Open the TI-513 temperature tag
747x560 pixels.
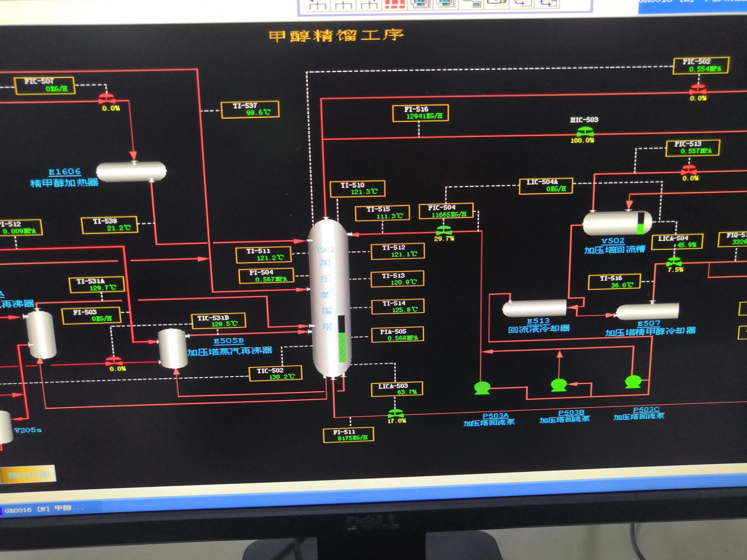pos(397,279)
